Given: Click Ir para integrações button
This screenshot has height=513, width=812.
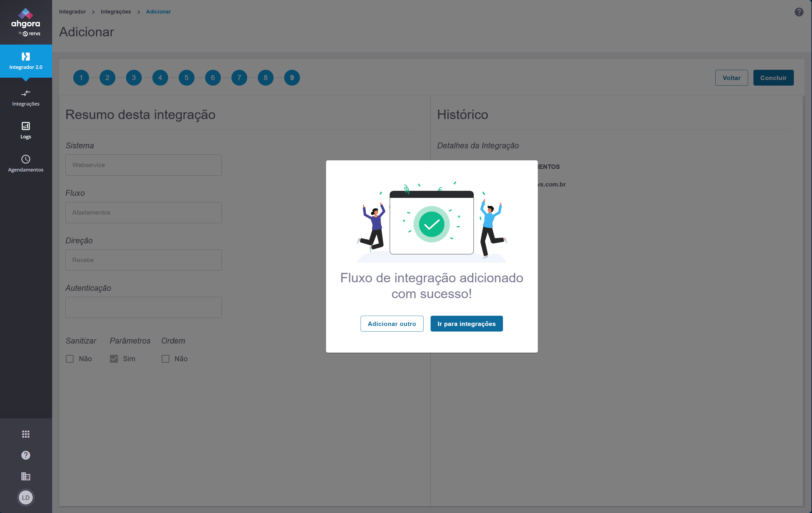Looking at the screenshot, I should click(x=466, y=324).
